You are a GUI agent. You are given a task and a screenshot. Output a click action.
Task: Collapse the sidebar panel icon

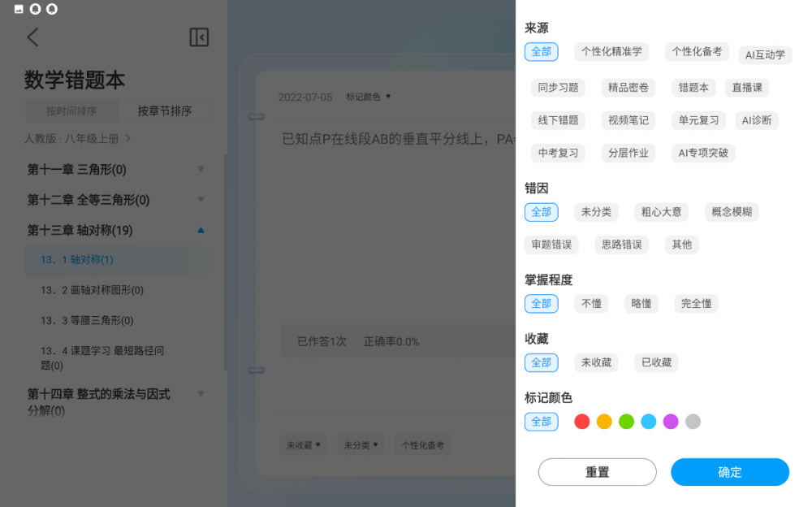(199, 37)
